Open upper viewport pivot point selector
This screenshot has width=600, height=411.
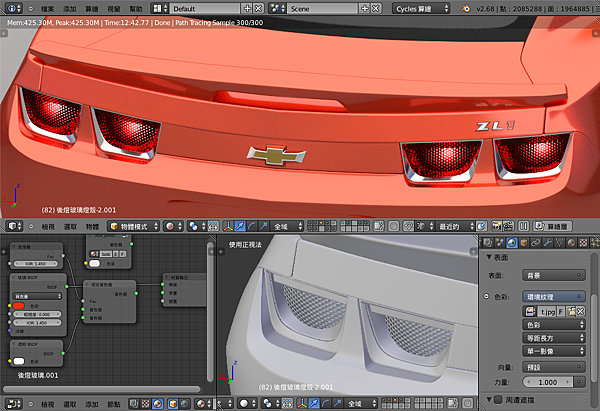(197, 227)
